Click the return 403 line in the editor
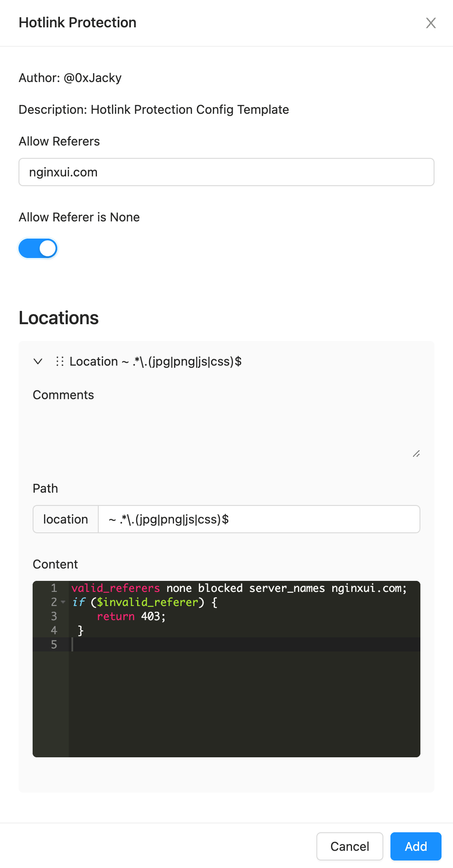453x868 pixels. 131,617
